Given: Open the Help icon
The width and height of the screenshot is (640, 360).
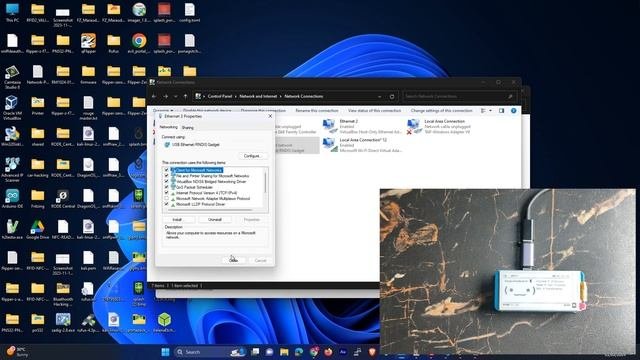Looking at the screenshot, I should pos(513,111).
